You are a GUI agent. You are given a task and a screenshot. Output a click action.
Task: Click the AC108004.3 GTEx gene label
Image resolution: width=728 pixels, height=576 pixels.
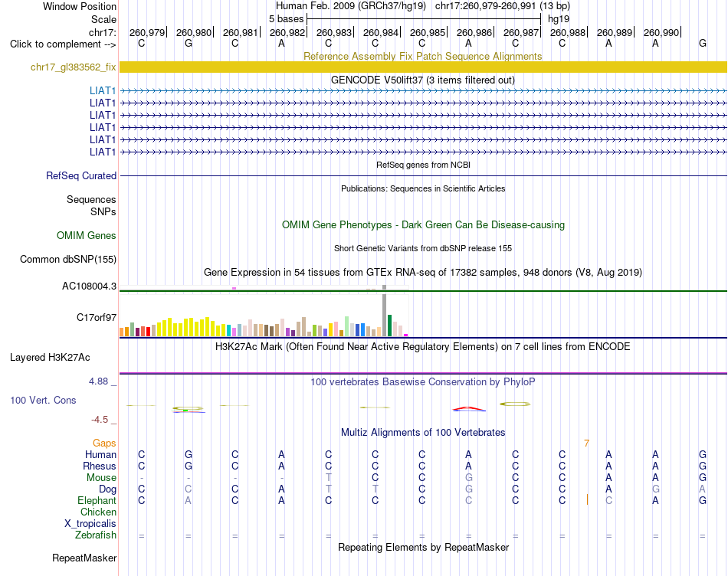click(x=89, y=286)
